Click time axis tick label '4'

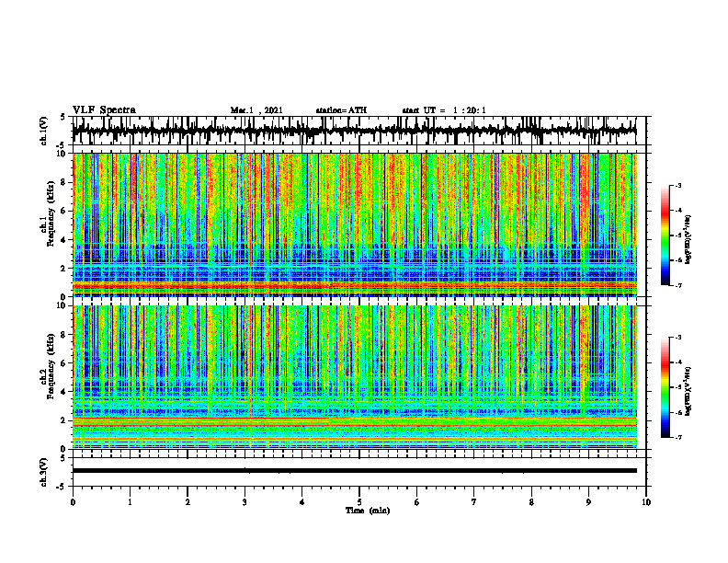(x=301, y=502)
